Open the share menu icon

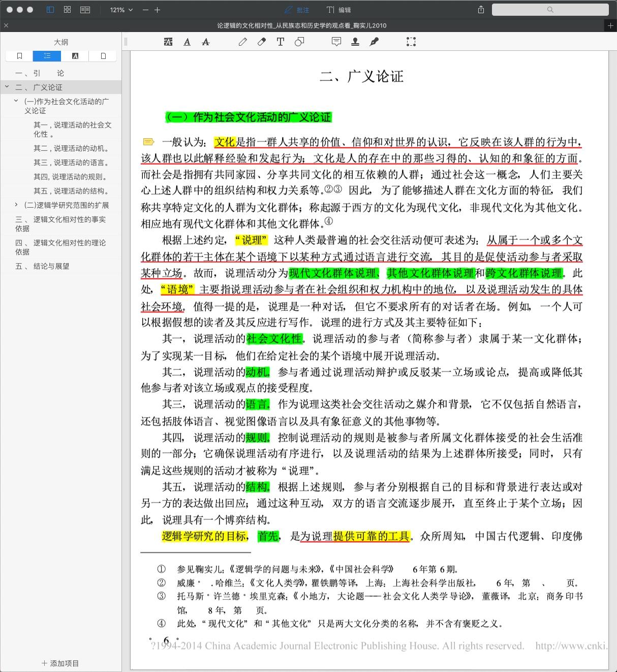click(481, 10)
